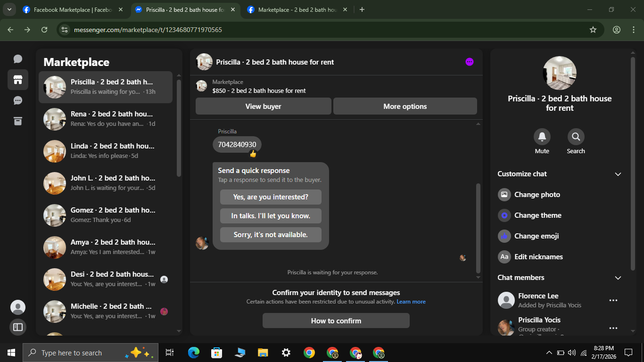The image size is (644, 362).
Task: Send "Sorry, it's not available." response
Action: click(x=271, y=235)
